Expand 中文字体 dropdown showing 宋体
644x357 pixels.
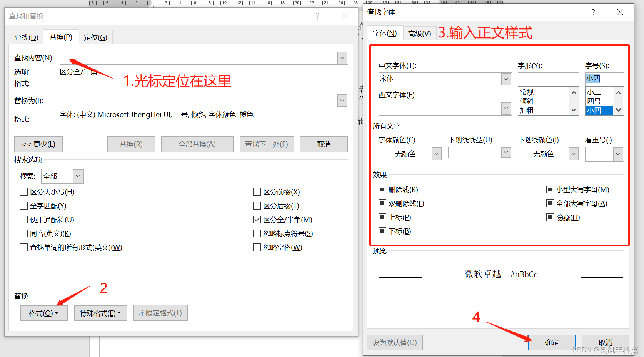(506, 79)
